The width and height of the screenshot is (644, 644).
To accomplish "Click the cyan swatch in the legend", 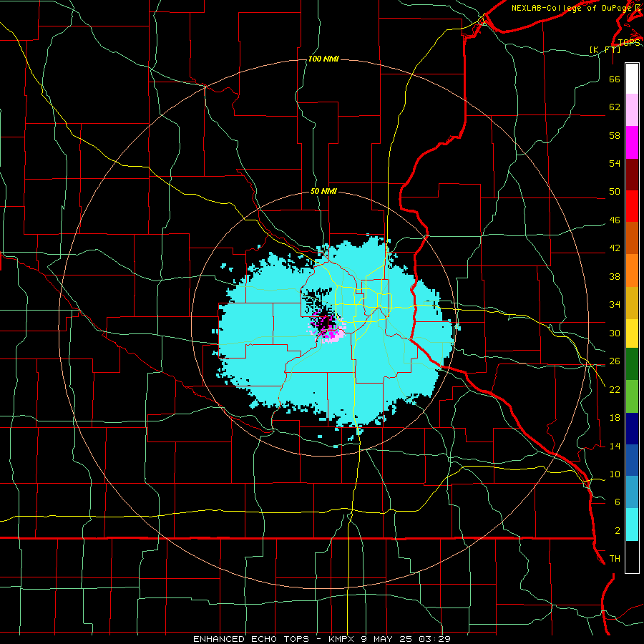I will click(632, 525).
